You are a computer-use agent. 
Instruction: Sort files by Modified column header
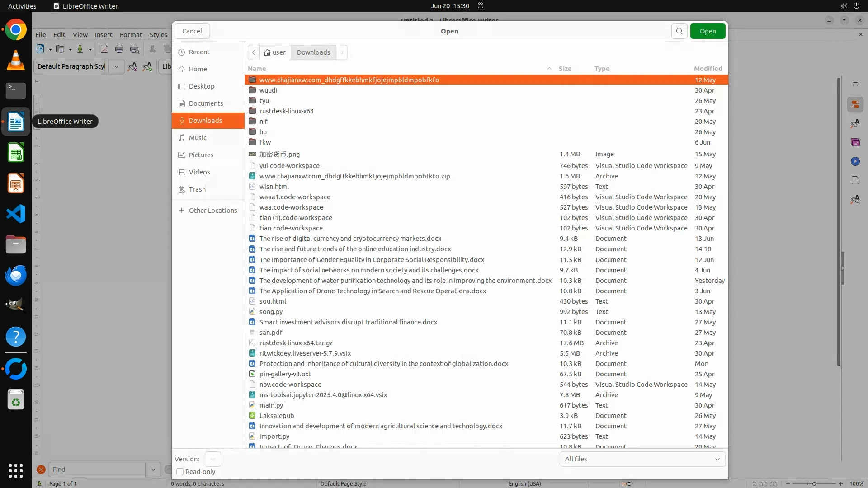[708, 69]
